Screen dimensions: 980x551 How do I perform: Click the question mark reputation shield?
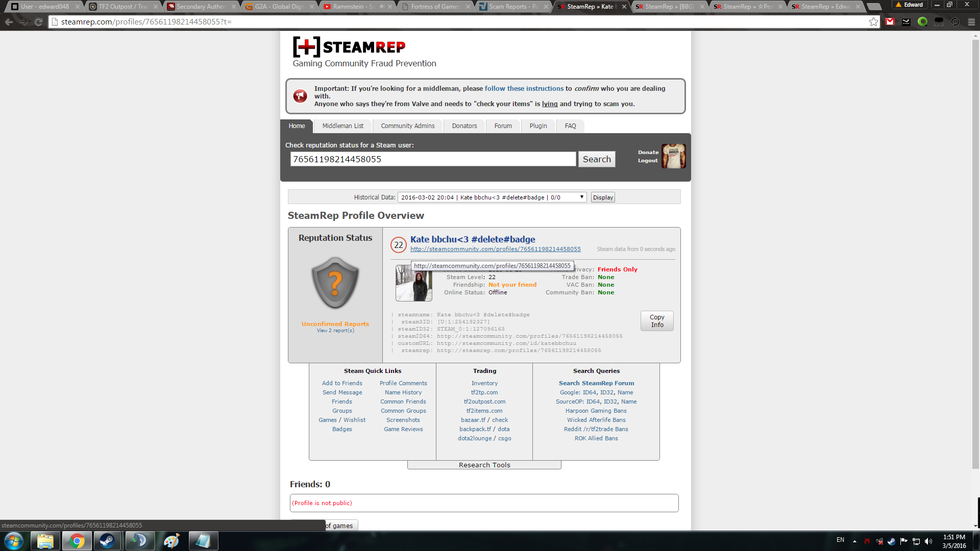pos(335,283)
